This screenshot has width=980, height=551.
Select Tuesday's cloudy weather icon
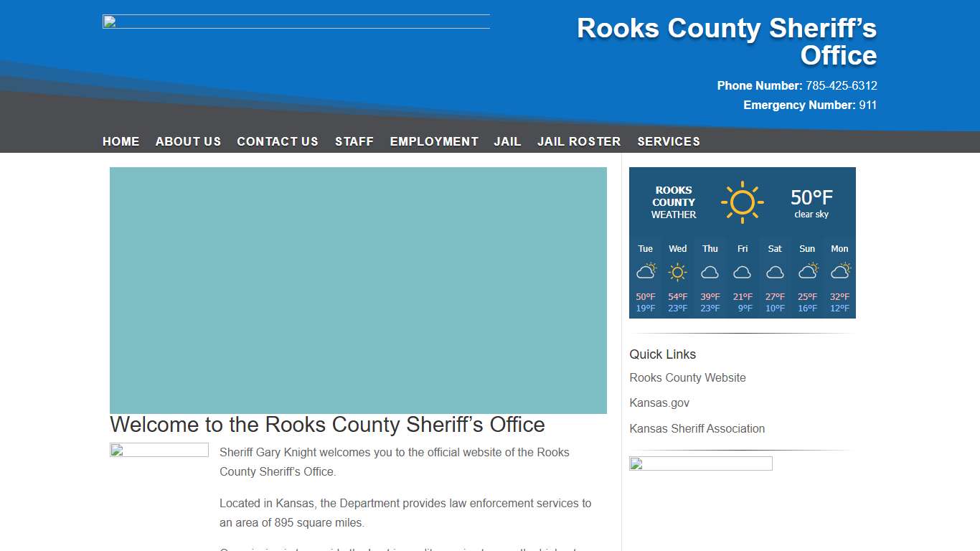pos(645,272)
